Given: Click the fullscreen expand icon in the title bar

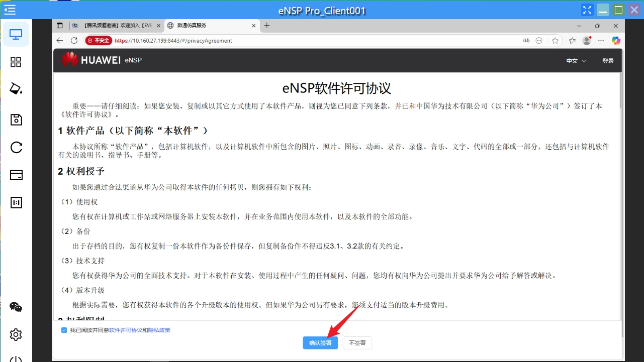Looking at the screenshot, I should click(587, 10).
